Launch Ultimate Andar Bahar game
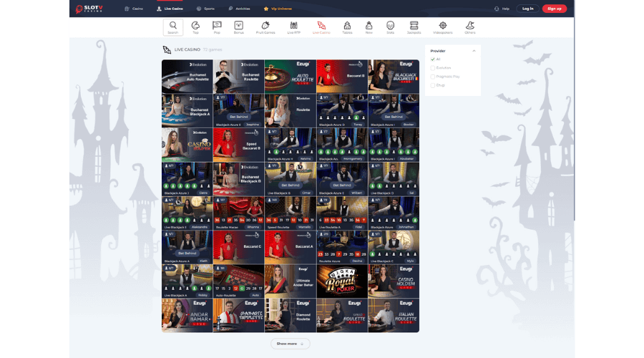 291,281
